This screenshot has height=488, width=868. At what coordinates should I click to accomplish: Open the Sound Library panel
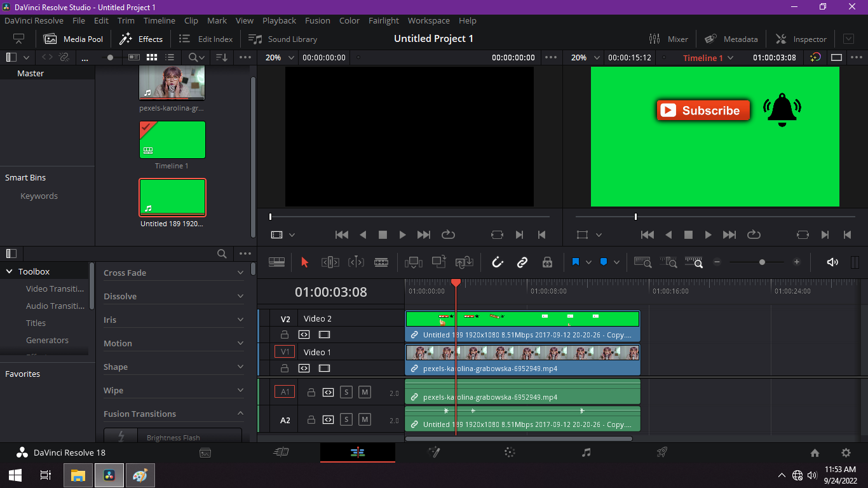pos(283,39)
